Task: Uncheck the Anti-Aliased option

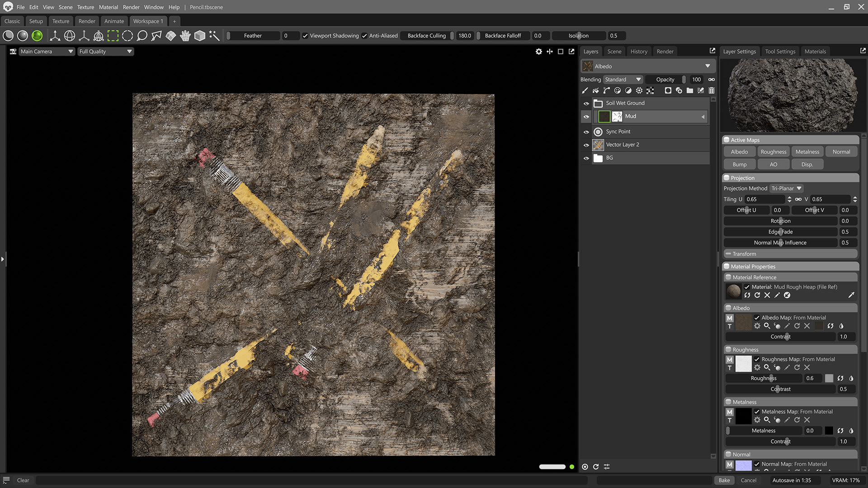Action: [364, 36]
